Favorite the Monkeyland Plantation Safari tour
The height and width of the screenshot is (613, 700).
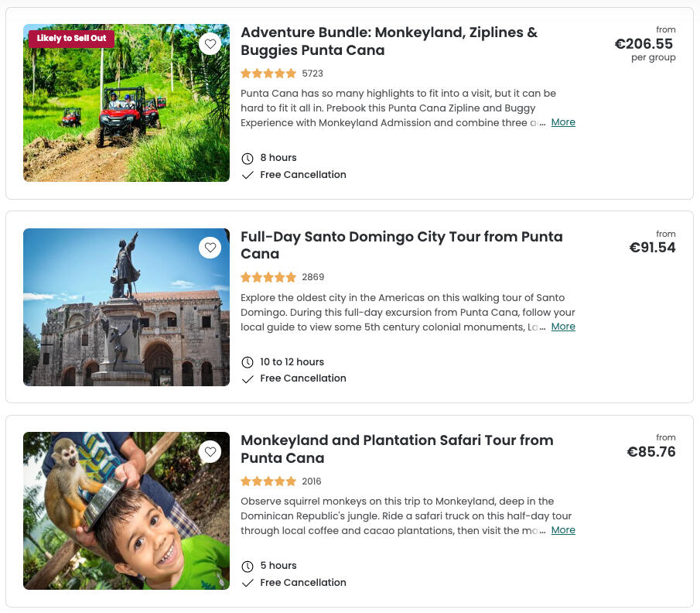210,451
